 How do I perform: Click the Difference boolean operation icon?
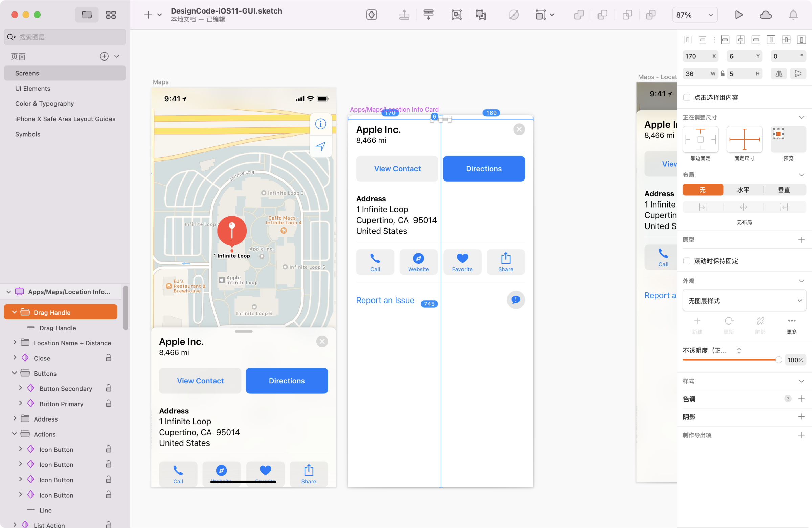click(x=651, y=15)
